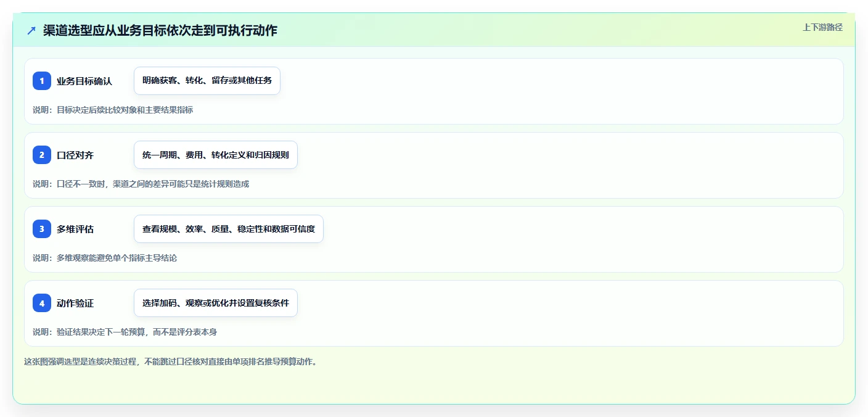Viewport: 868px width, 417px height.
Task: Click the 上下游路径 label
Action: pos(822,27)
